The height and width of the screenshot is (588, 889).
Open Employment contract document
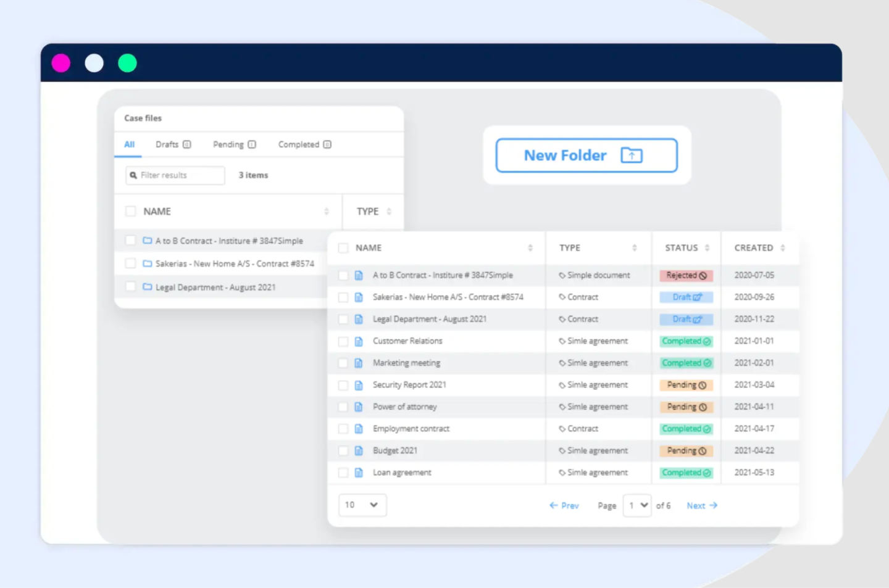pos(411,429)
